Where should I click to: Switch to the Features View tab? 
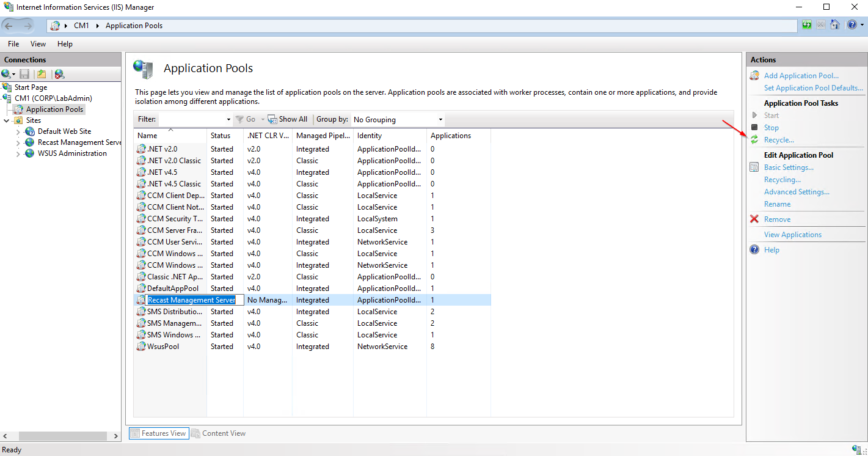pos(158,433)
